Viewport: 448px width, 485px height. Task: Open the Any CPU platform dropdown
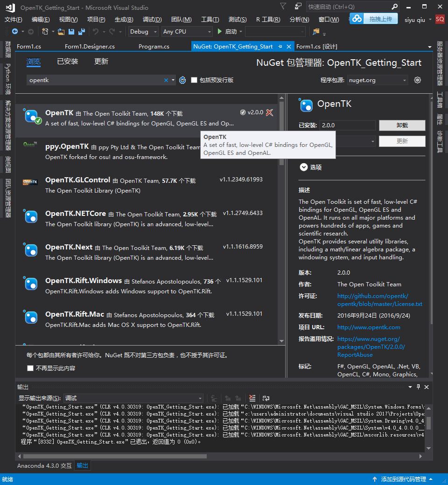tap(187, 32)
